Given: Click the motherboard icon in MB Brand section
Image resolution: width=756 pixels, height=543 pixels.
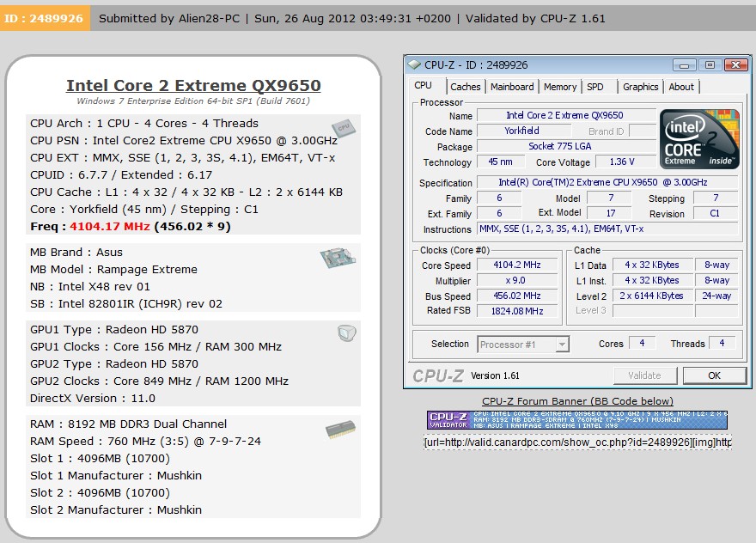Looking at the screenshot, I should coord(338,257).
